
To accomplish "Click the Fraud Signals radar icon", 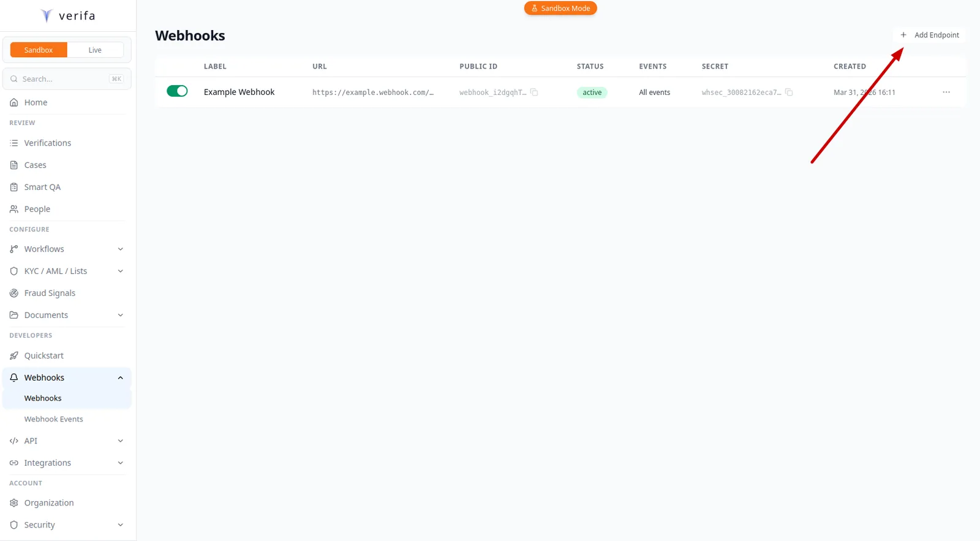I will click(x=14, y=293).
